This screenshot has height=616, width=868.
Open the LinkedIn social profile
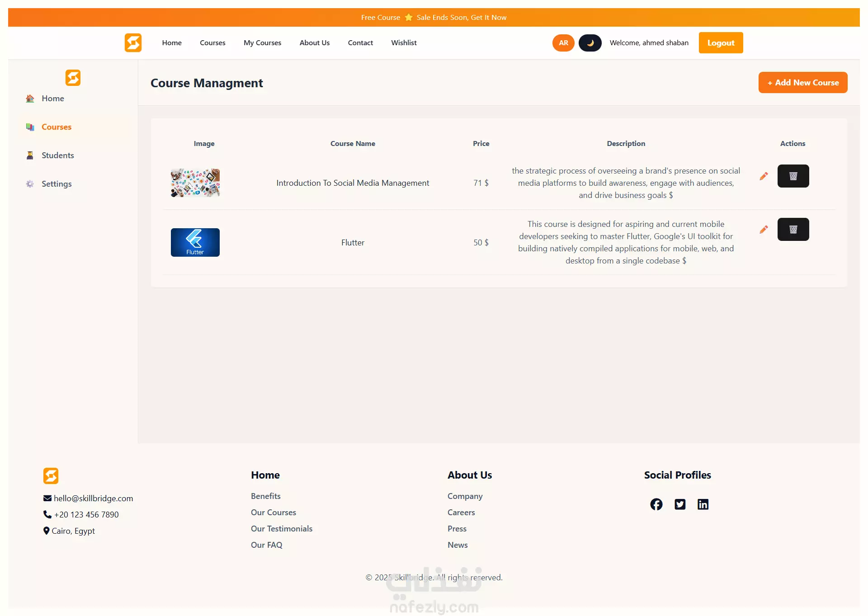coord(703,504)
